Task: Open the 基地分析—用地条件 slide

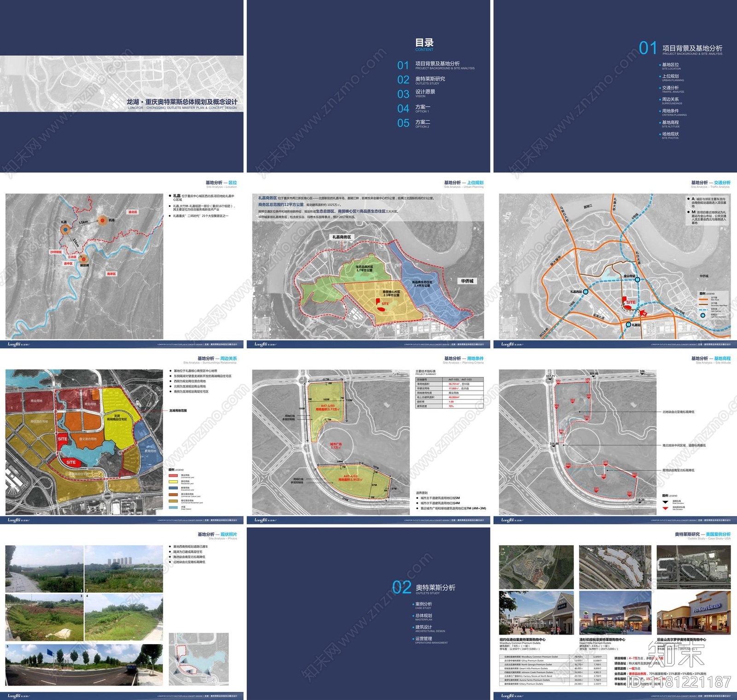Action: 368,438
